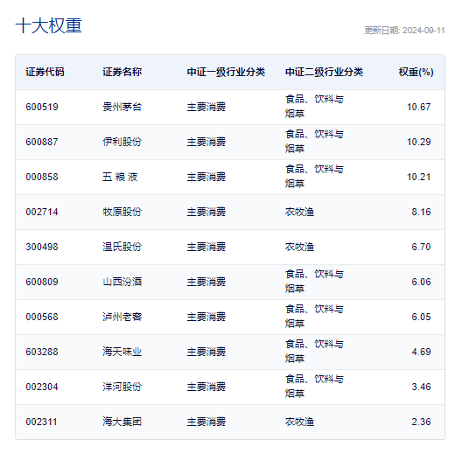
Task: Select the 山西汾酒 security name
Action: 122,282
